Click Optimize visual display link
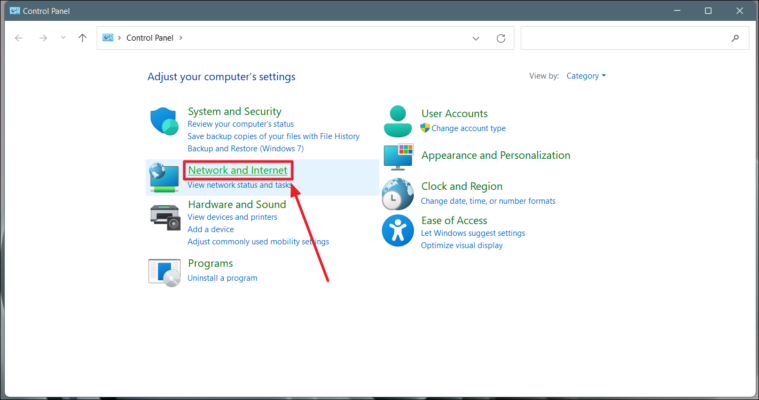759x400 pixels. pos(461,246)
